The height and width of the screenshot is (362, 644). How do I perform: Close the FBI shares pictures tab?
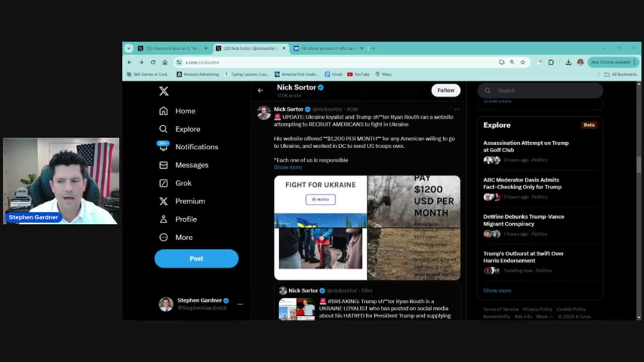click(x=361, y=48)
